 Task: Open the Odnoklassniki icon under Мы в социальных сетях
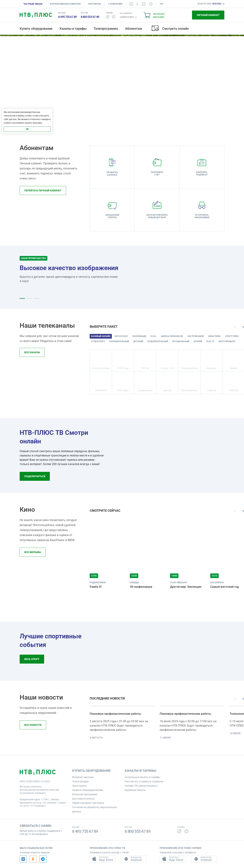(33, 859)
